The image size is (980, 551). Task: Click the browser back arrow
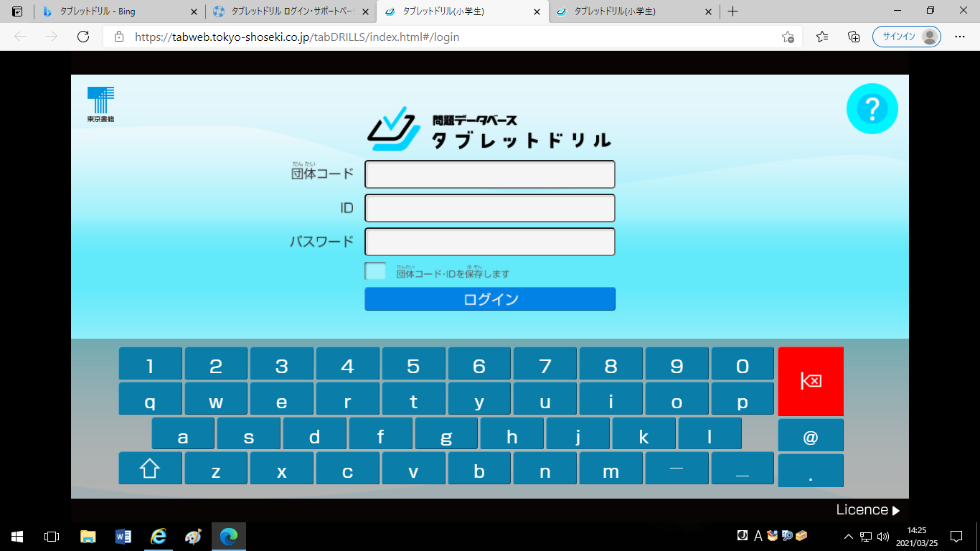[x=20, y=37]
